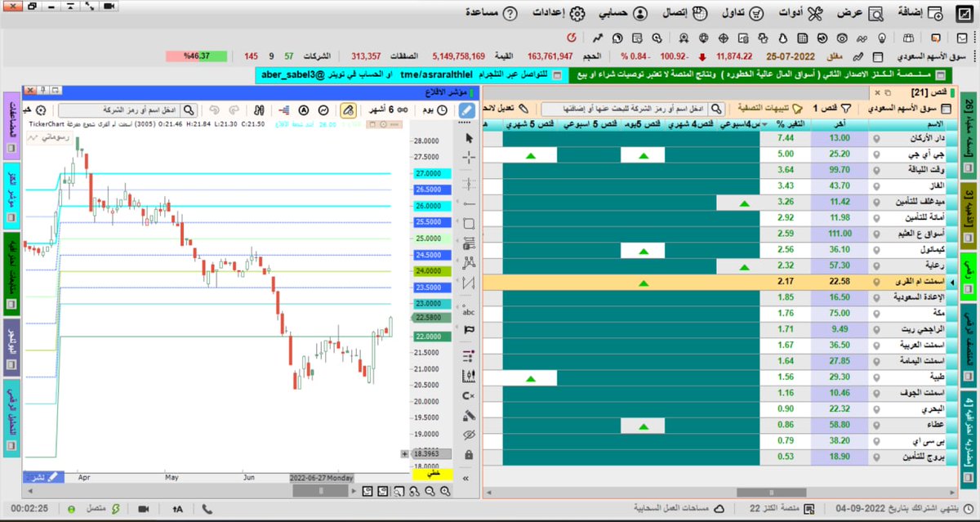
Task: Click the location pin beside كيمانول
Action: [876, 249]
